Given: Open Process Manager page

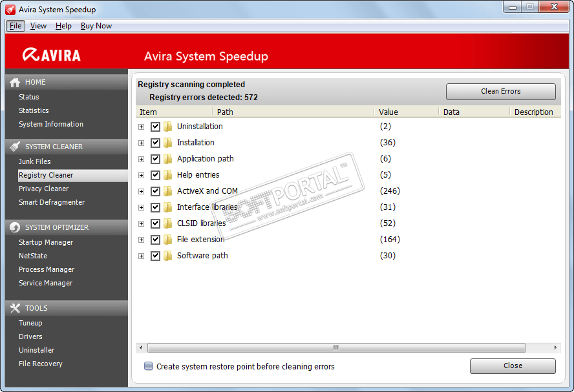Looking at the screenshot, I should pos(47,269).
